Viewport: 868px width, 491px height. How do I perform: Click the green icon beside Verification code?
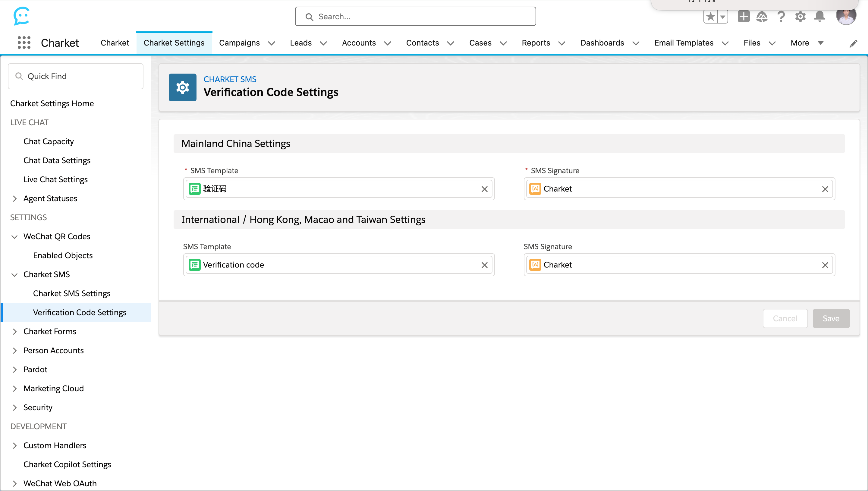tap(194, 265)
